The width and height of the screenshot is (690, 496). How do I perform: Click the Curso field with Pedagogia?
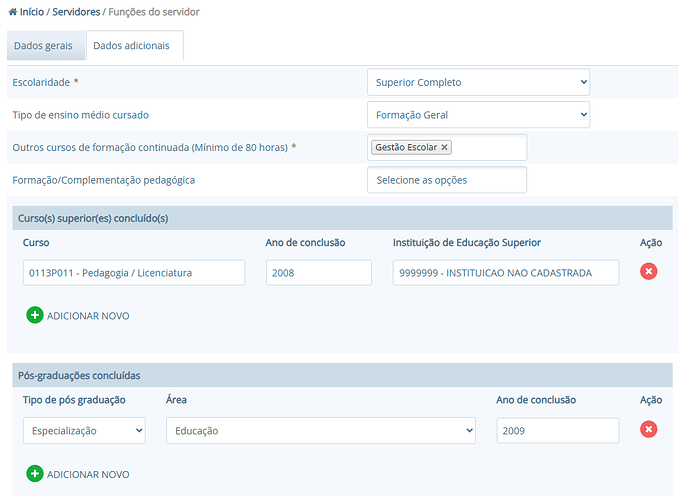134,273
